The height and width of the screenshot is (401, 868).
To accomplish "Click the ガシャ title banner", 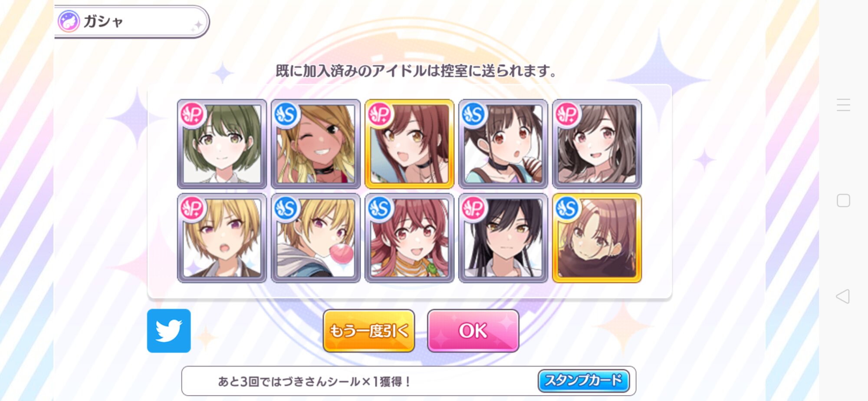I will point(132,21).
